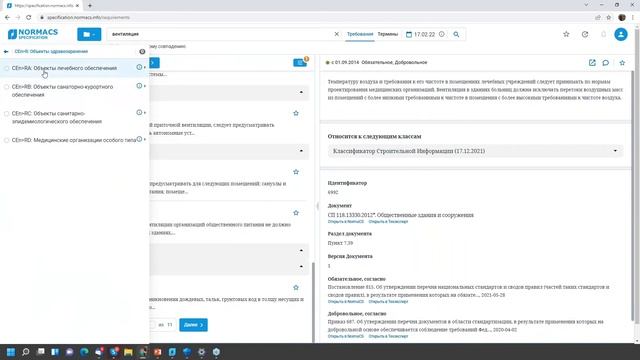Open notifications bell in header
Viewport: 640px width, 360px height.
pos(603,34)
